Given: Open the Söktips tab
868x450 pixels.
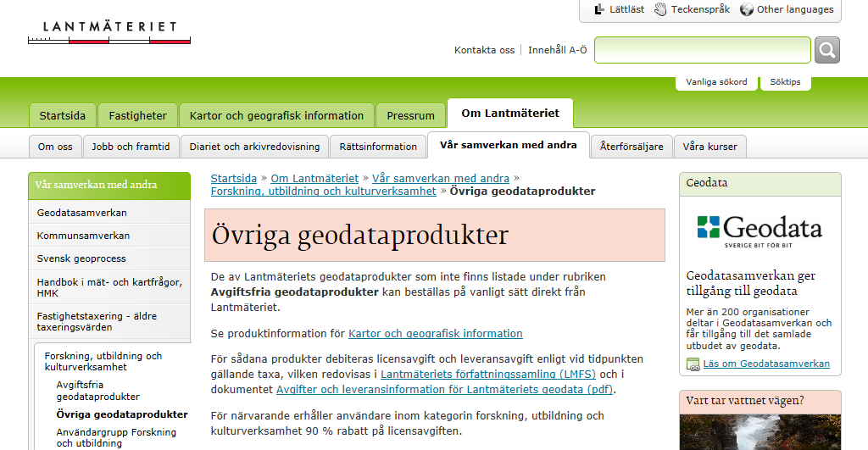Looking at the screenshot, I should (785, 82).
